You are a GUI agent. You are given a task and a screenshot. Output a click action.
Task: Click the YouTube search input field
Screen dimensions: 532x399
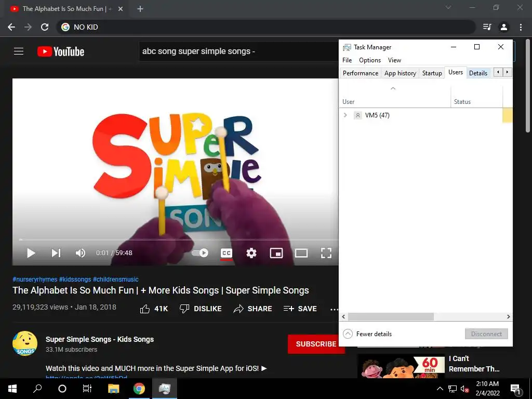pos(239,51)
